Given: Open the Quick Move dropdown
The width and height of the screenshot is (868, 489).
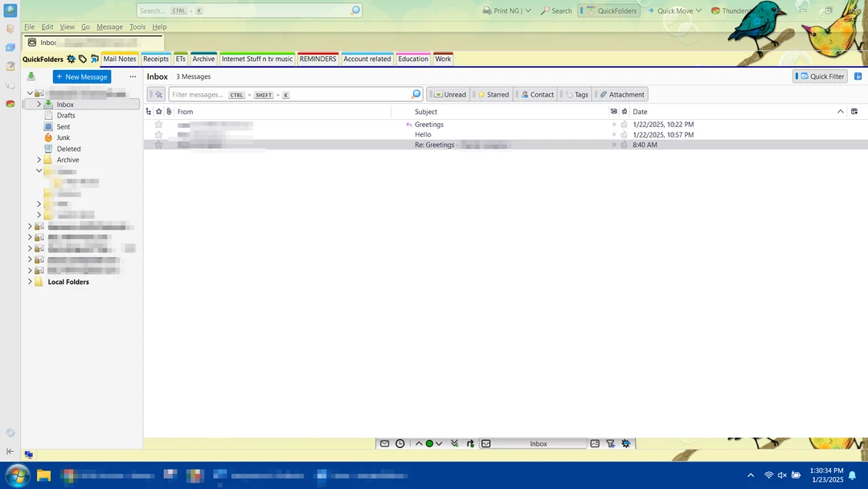Looking at the screenshot, I should click(674, 10).
